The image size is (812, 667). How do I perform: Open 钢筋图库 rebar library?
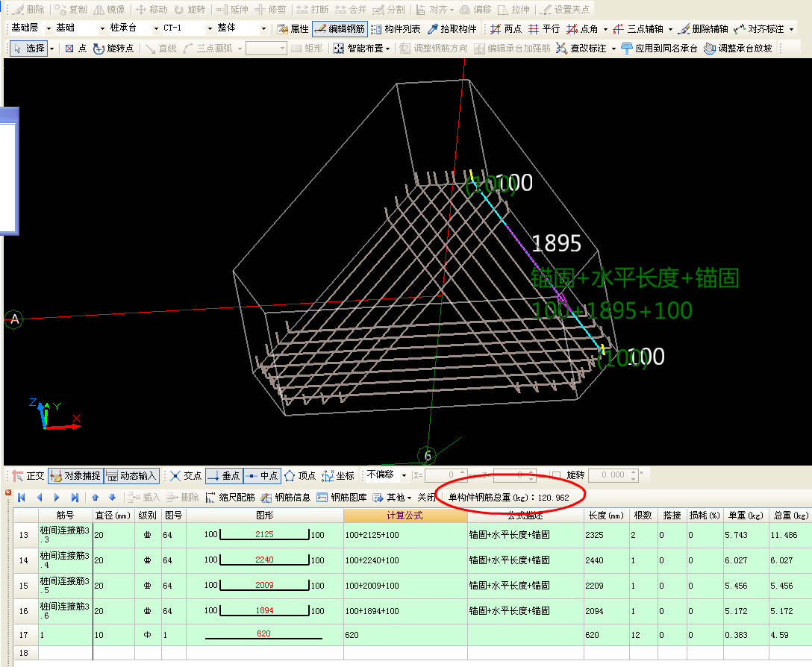342,497
